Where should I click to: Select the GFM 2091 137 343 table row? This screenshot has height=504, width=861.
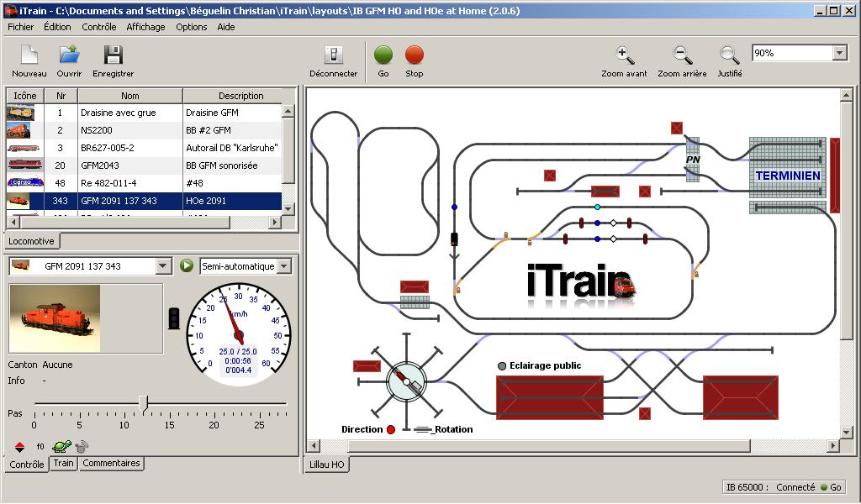click(x=145, y=201)
